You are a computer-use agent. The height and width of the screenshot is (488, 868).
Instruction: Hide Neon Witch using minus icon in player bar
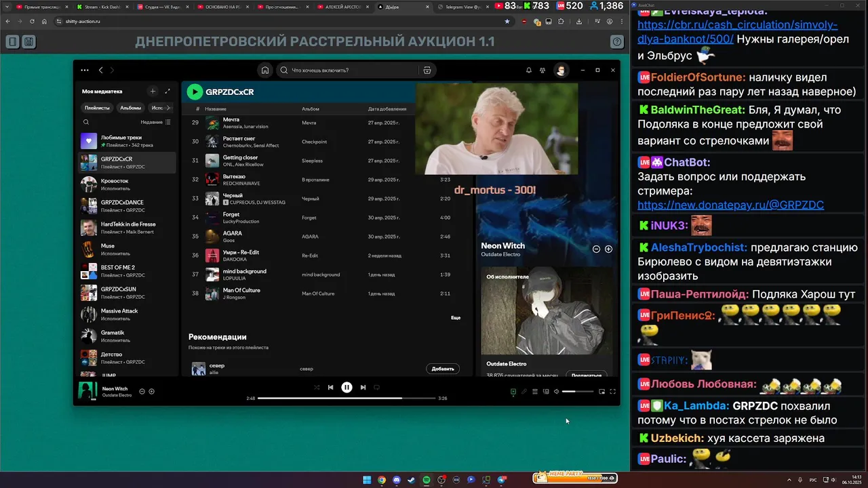[142, 391]
